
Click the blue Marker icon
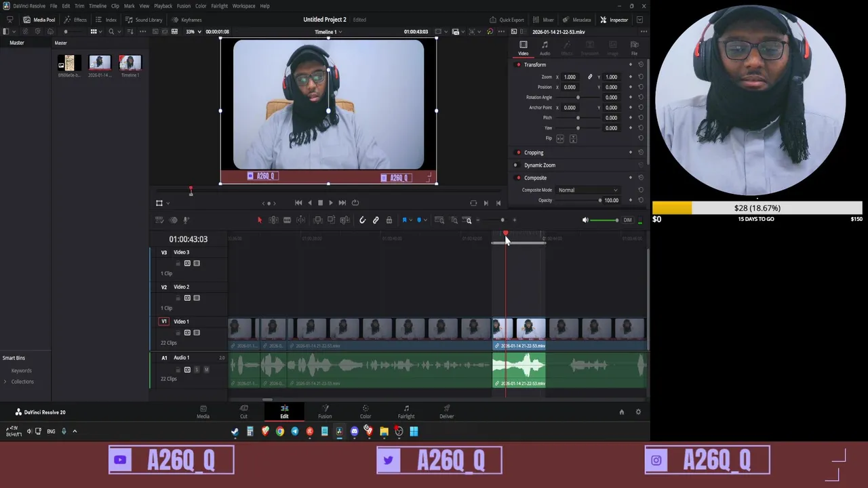tap(418, 220)
